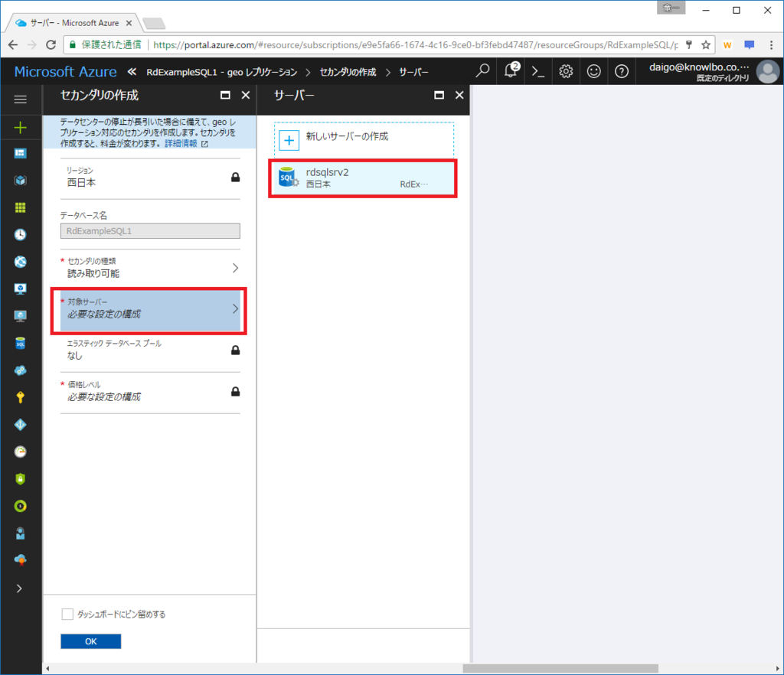Open portal settings gear icon
This screenshot has height=675, width=784.
(566, 71)
